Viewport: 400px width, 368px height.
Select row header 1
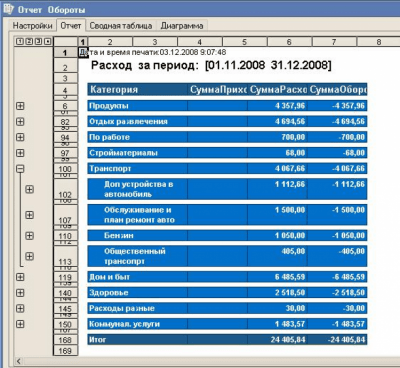click(x=65, y=52)
